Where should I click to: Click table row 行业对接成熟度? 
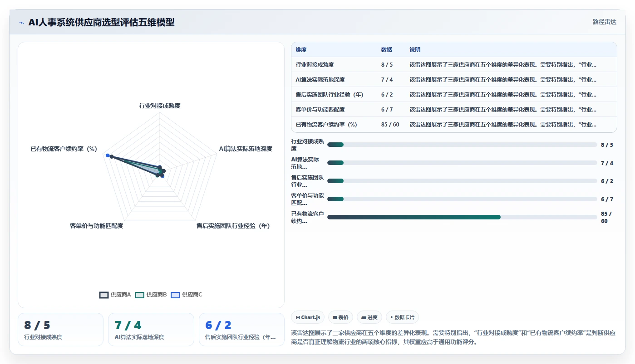pyautogui.click(x=454, y=64)
